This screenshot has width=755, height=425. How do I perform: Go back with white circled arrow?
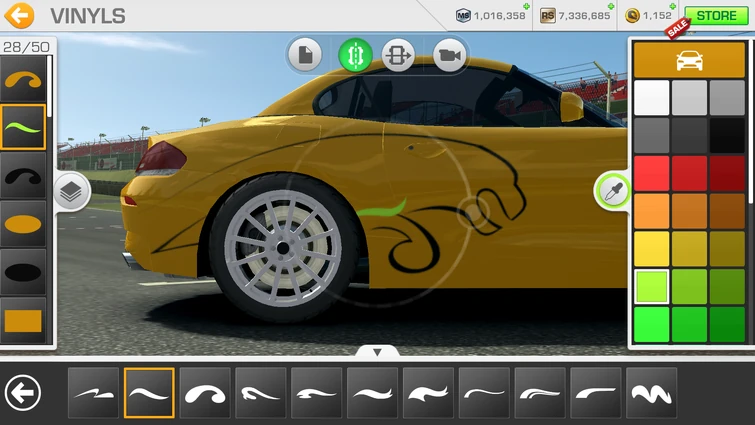coord(23,393)
